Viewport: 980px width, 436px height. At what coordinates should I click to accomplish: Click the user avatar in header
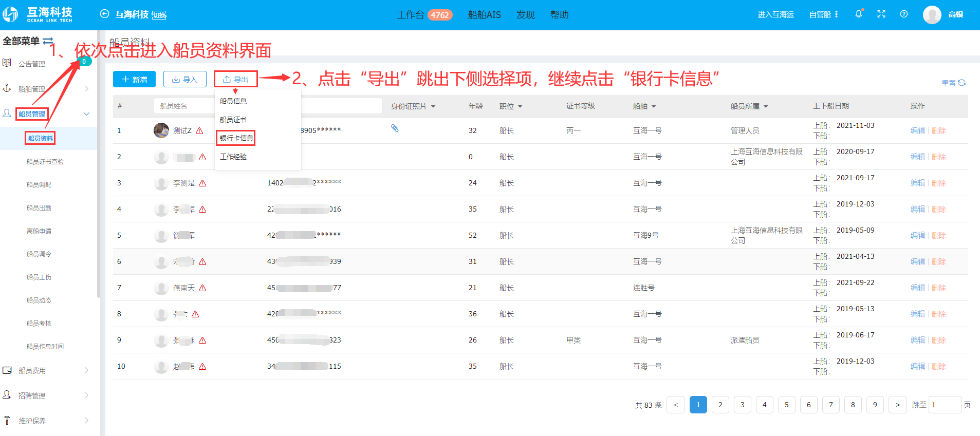point(932,14)
